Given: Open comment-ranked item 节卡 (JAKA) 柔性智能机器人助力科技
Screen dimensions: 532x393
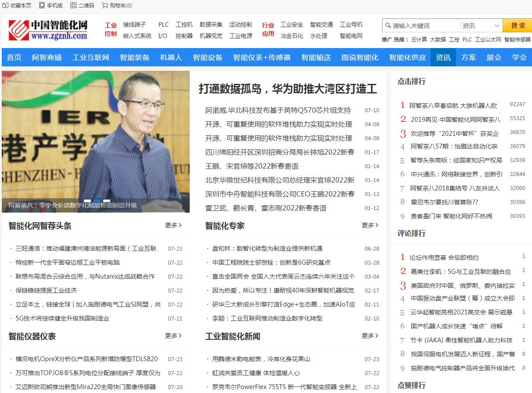Looking at the screenshot, I should (x=462, y=340).
